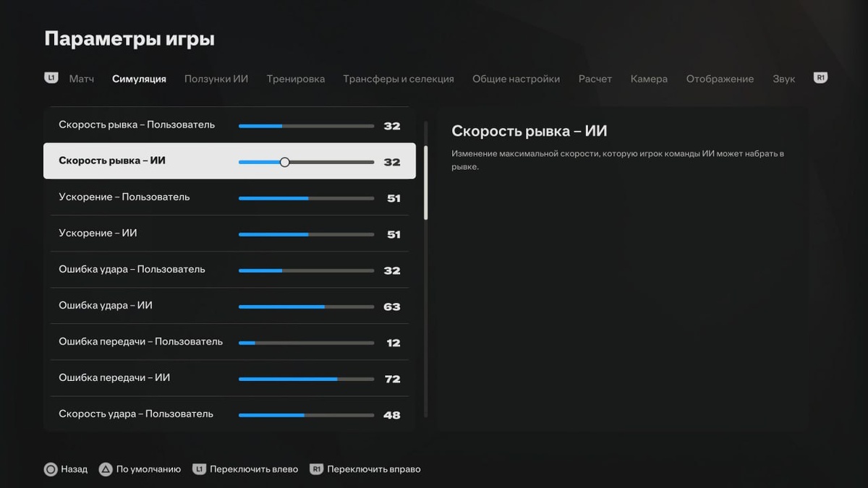The height and width of the screenshot is (488, 868).
Task: Click value 51 of Ускорение – ИИ
Action: pos(393,234)
